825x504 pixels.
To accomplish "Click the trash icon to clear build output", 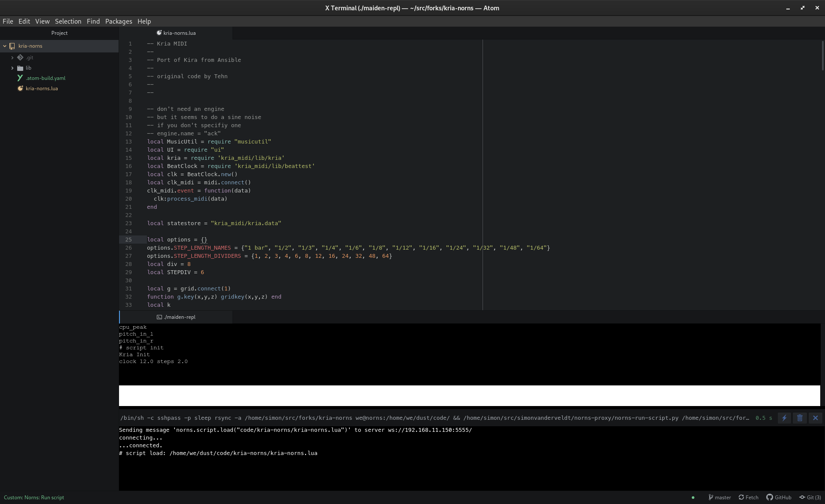I will click(x=800, y=418).
